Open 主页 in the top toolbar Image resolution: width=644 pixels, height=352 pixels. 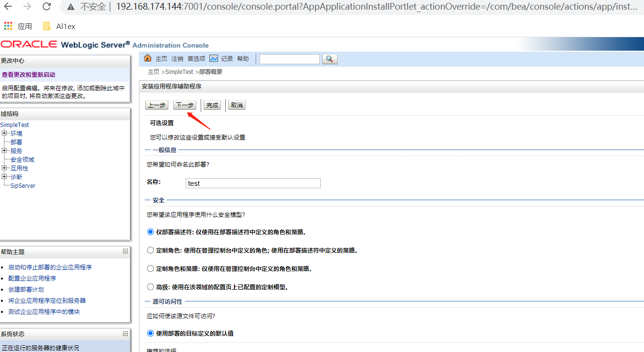[161, 59]
